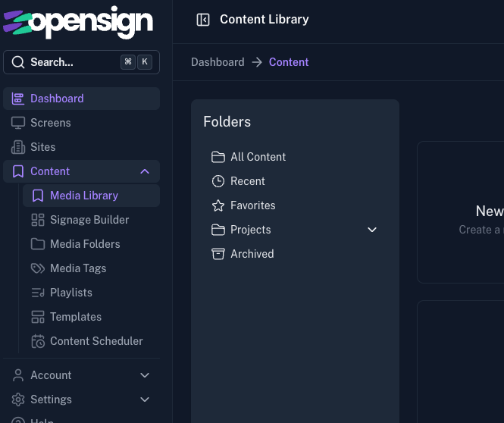This screenshot has width=504, height=423.
Task: Open Signage Builder label
Action: point(89,220)
